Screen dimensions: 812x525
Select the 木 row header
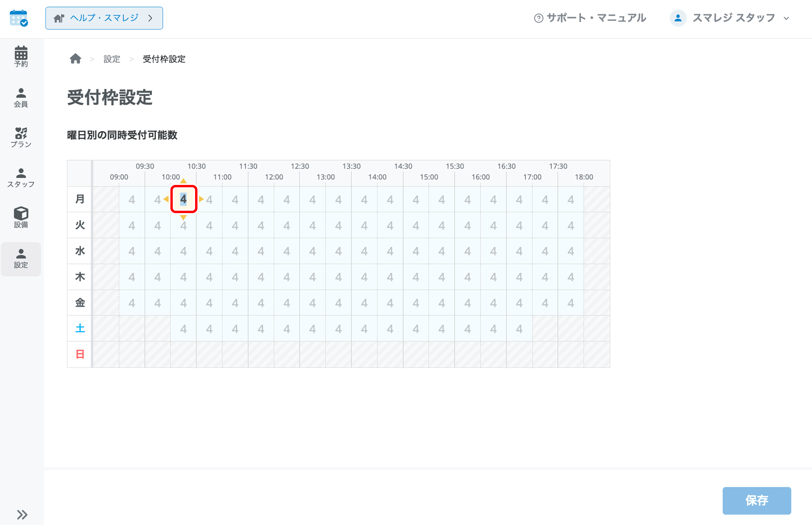point(80,277)
